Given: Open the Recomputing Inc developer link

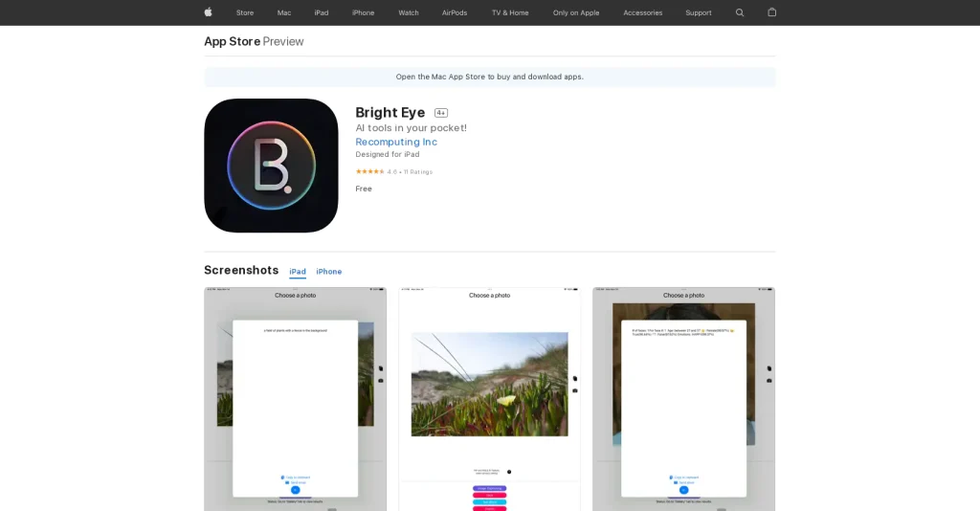Looking at the screenshot, I should point(396,142).
